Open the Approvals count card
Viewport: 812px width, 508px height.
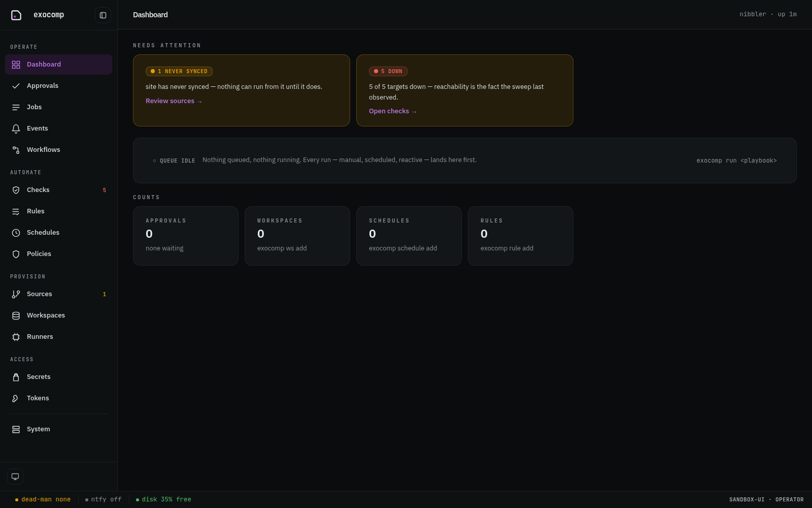[x=186, y=236]
